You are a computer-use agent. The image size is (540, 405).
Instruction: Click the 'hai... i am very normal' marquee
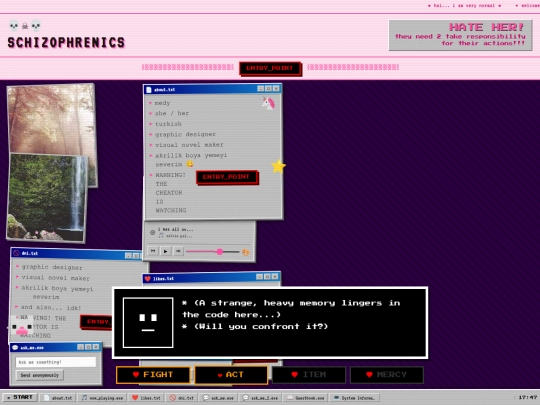(x=464, y=6)
